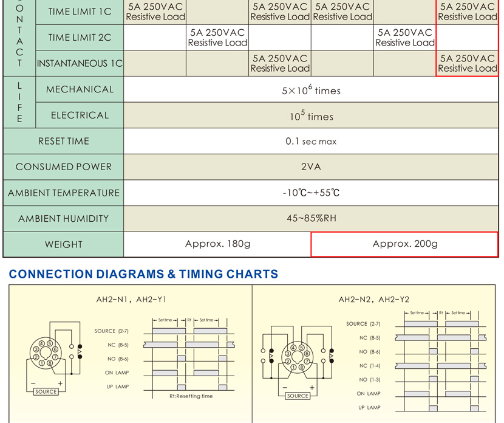Click the "-10℃~+55℃" temperature value
The height and width of the screenshot is (423, 504).
point(311,193)
